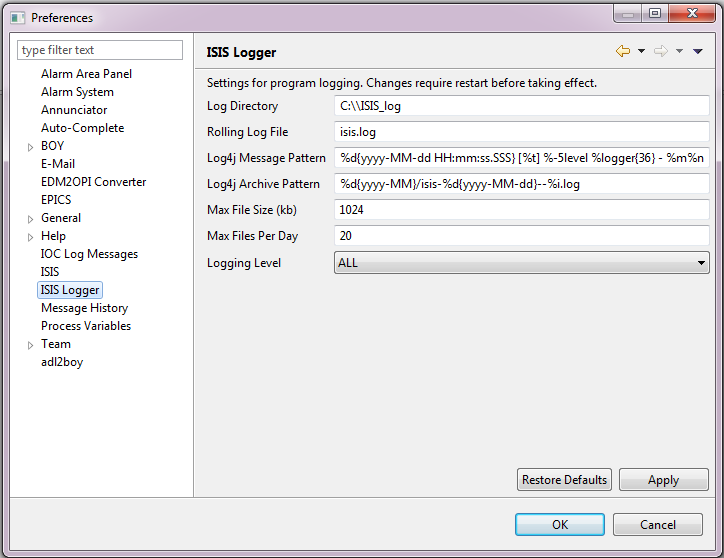
Task: Click the Preferences window title icon
Action: pos(17,17)
